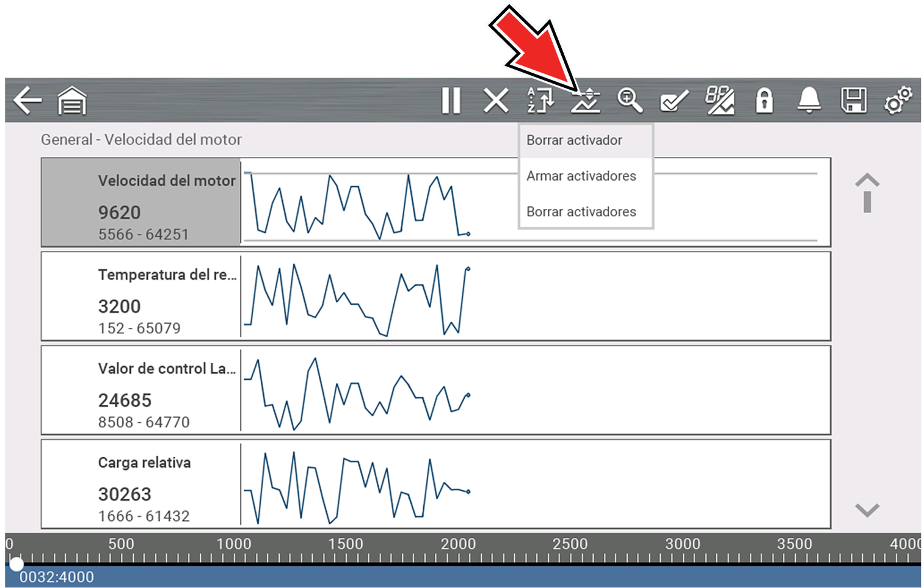Select 'Borrar activadores' menu entry

click(x=581, y=212)
